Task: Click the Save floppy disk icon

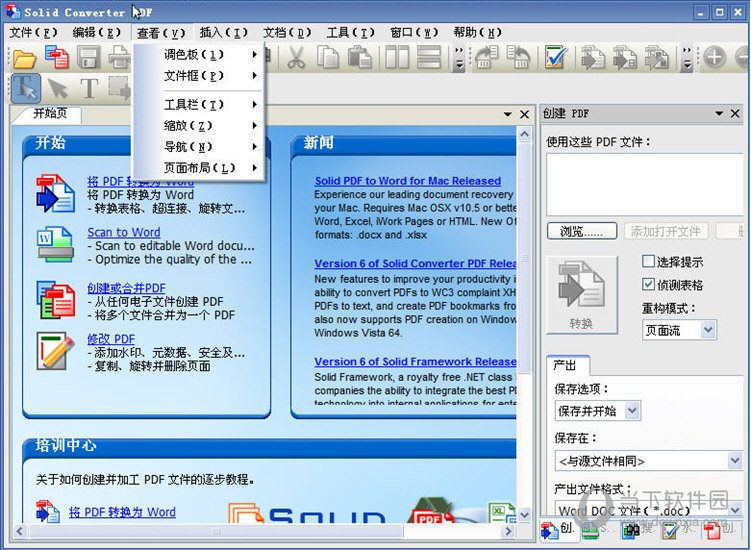Action: pyautogui.click(x=89, y=57)
